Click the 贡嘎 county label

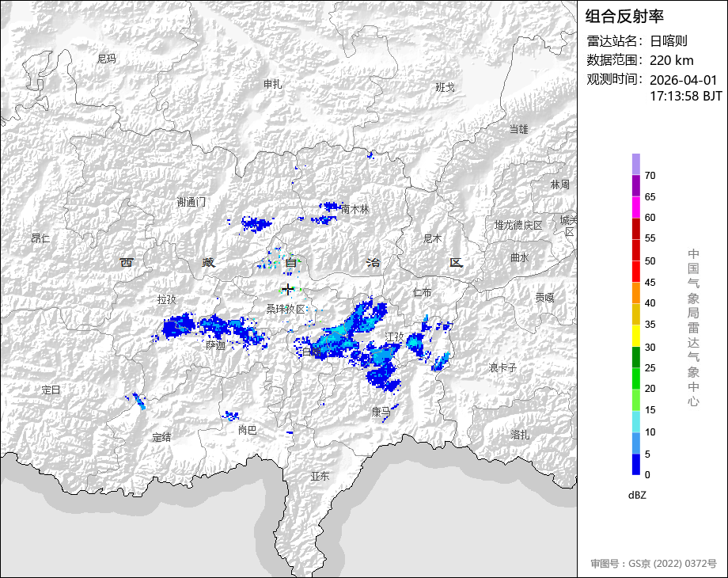(544, 298)
